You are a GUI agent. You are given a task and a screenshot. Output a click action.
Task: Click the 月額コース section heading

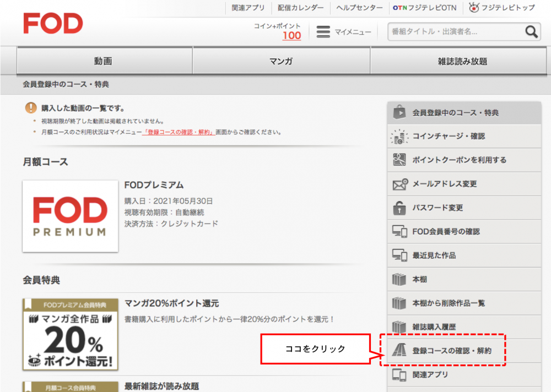pos(45,162)
